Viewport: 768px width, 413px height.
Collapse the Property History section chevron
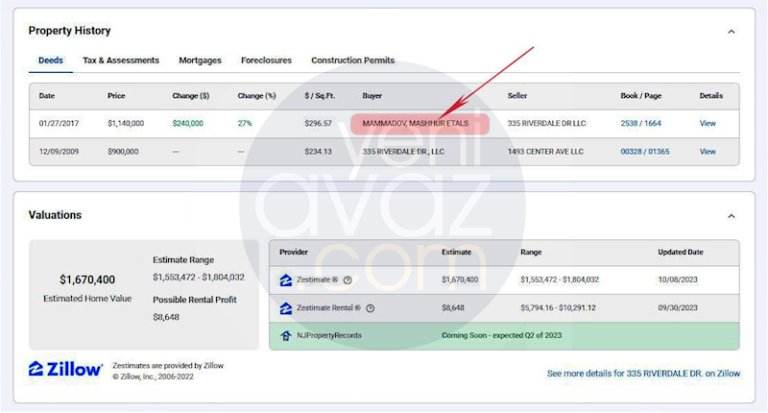(x=731, y=32)
